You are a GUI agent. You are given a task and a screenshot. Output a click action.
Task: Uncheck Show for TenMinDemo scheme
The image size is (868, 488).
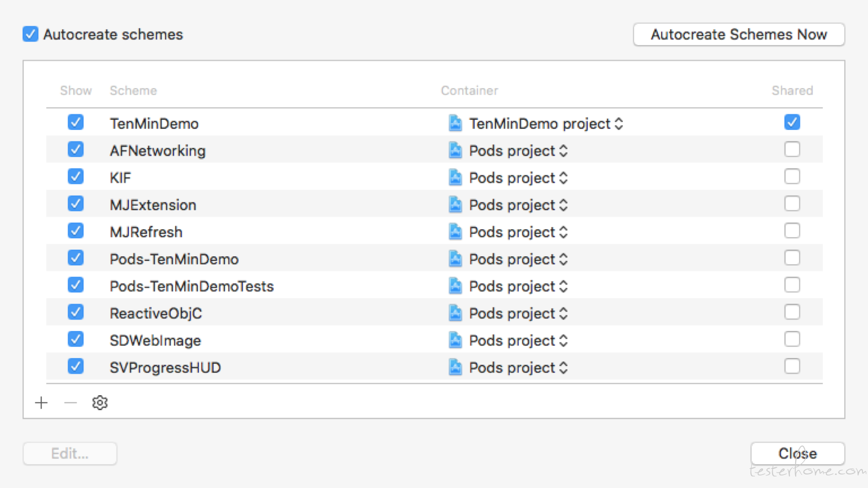(76, 122)
